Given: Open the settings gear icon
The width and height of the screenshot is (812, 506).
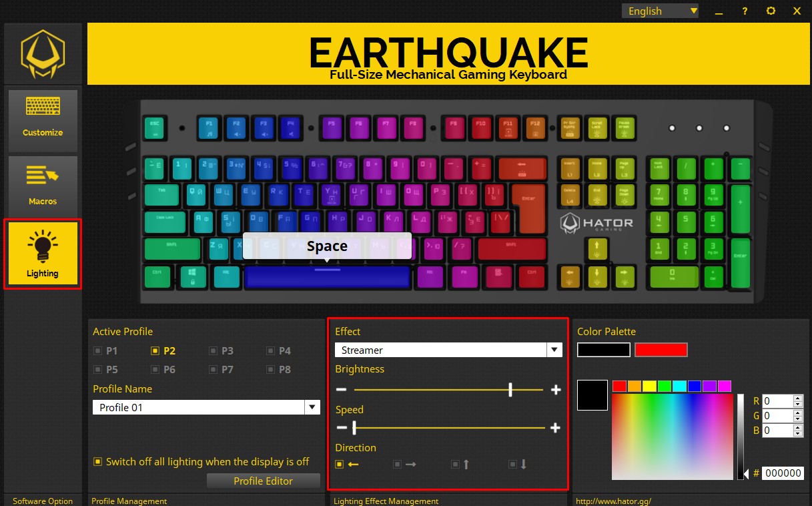Looking at the screenshot, I should point(771,11).
